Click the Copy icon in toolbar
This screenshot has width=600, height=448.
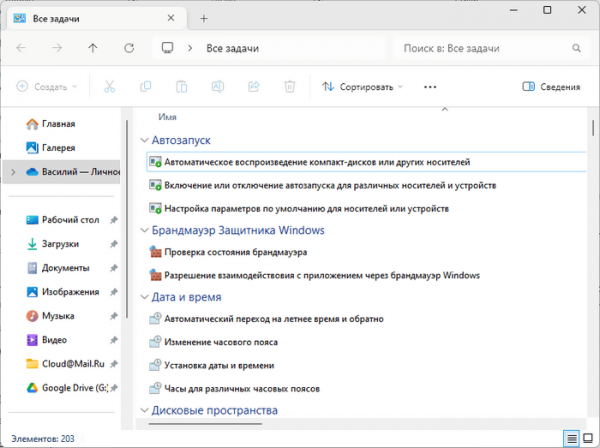pos(145,87)
